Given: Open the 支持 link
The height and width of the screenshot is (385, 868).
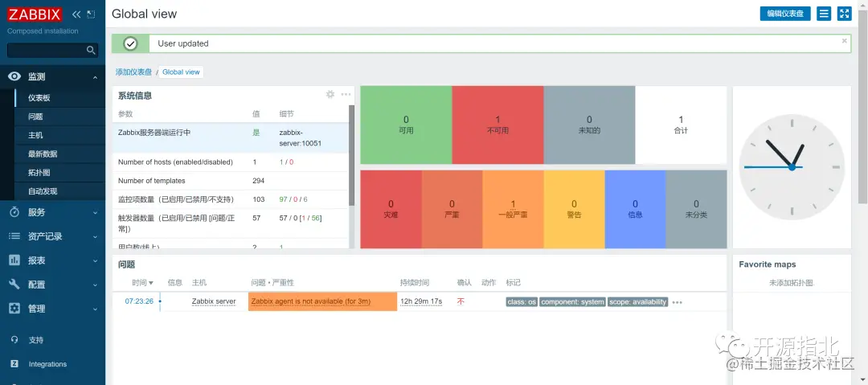Looking at the screenshot, I should tap(35, 340).
